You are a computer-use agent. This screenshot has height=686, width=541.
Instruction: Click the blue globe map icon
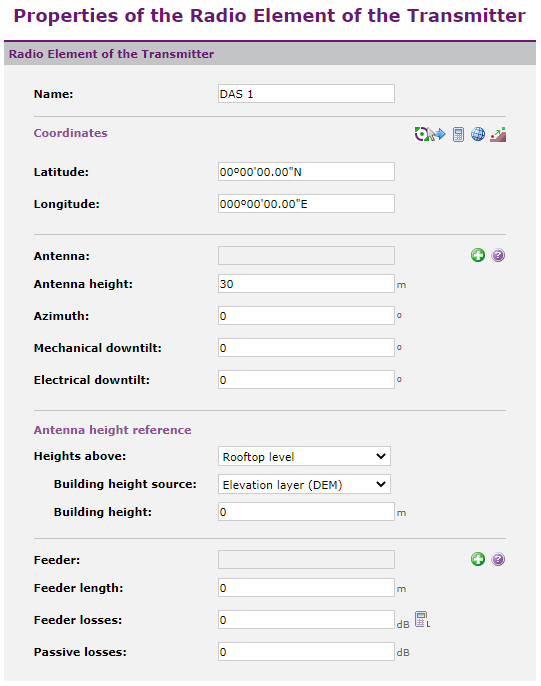click(478, 134)
